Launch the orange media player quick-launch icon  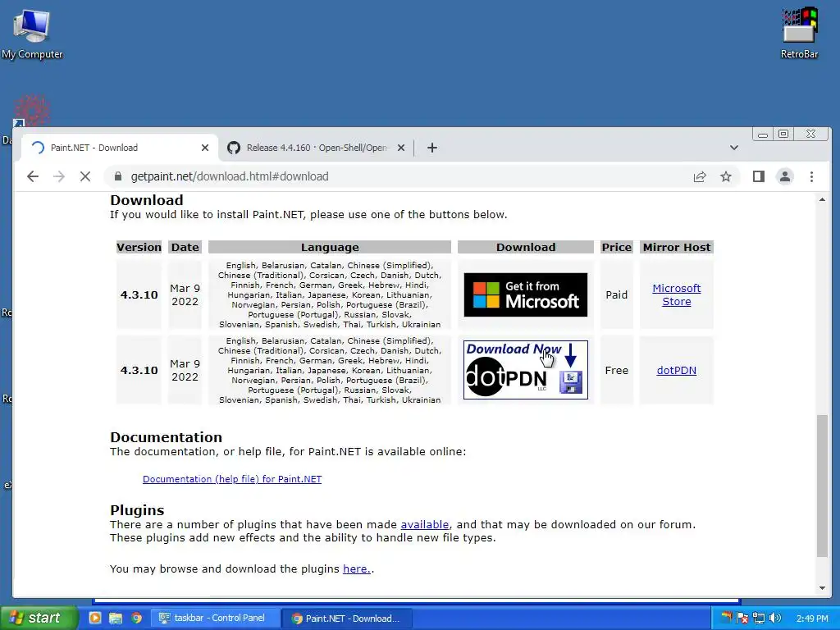95,618
